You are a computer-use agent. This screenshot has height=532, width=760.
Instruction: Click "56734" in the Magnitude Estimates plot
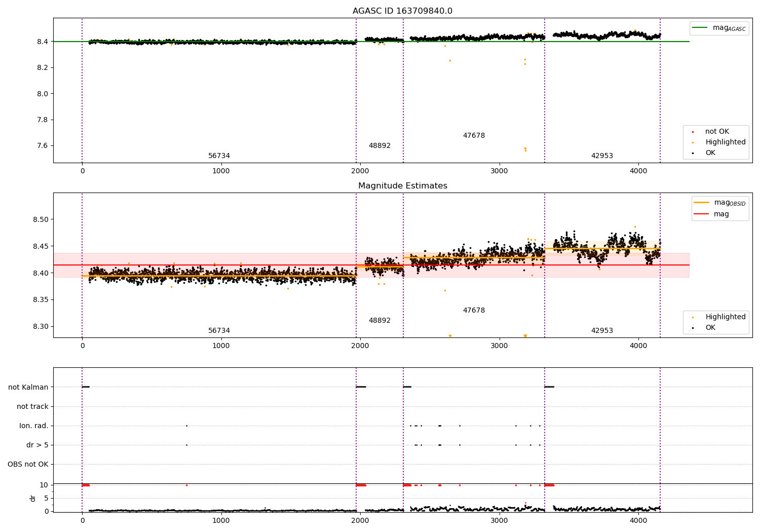(219, 331)
